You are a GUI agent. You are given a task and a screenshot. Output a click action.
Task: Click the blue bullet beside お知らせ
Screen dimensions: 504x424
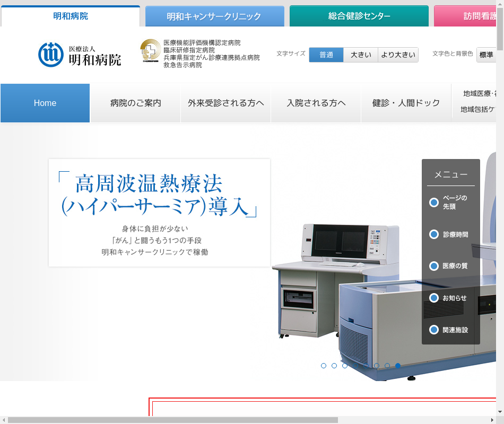(434, 298)
